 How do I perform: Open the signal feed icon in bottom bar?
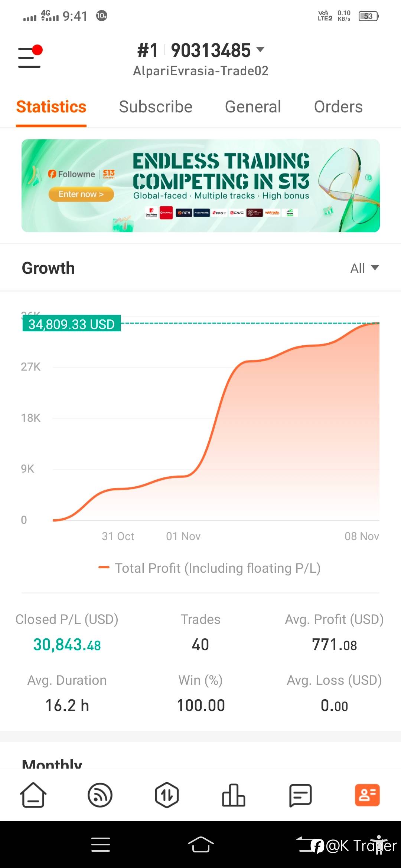click(100, 795)
